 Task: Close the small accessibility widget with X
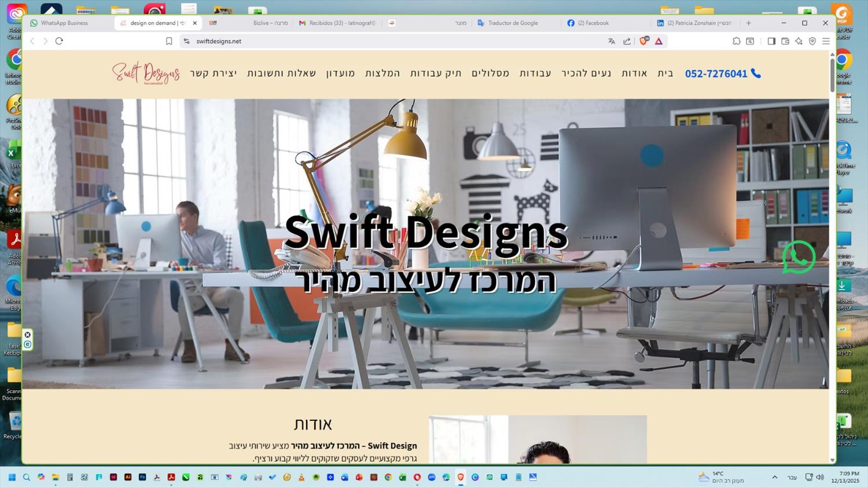27,335
